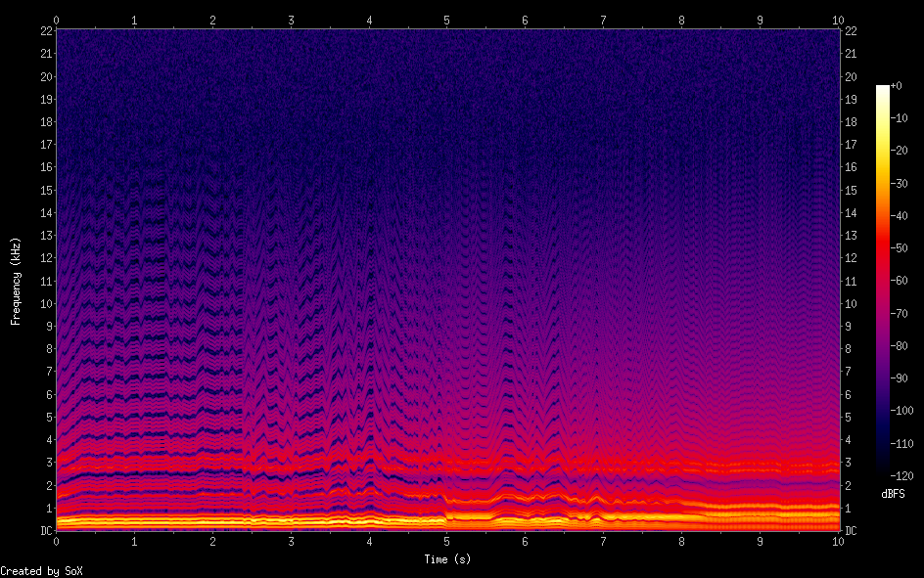Click the 0 second mark on bottom axis
Image resolution: width=924 pixels, height=578 pixels.
[57, 541]
